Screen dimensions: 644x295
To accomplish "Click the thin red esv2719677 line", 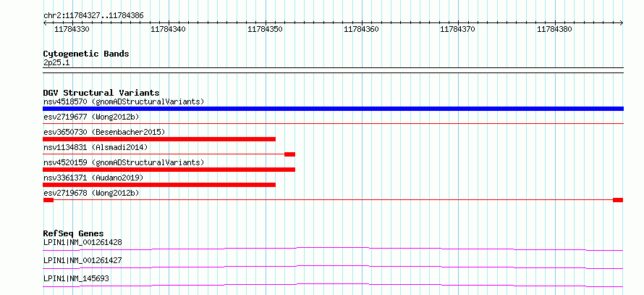I will coord(333,123).
